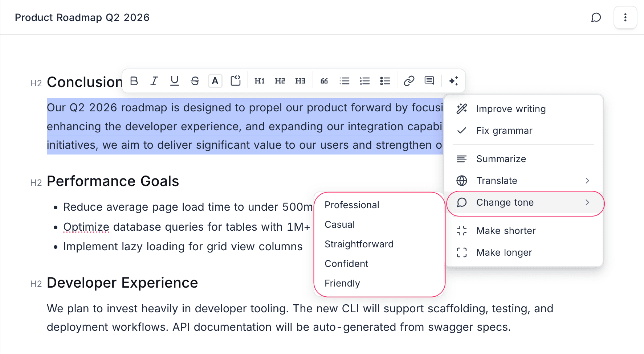Open the AI sparkle tools menu
This screenshot has height=354, width=644.
click(453, 81)
